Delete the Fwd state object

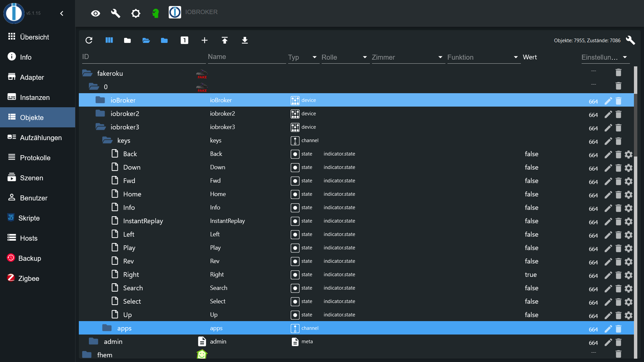click(619, 181)
